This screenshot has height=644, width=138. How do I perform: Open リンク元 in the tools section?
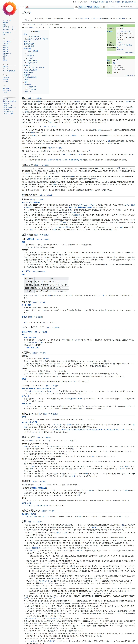(5, 99)
